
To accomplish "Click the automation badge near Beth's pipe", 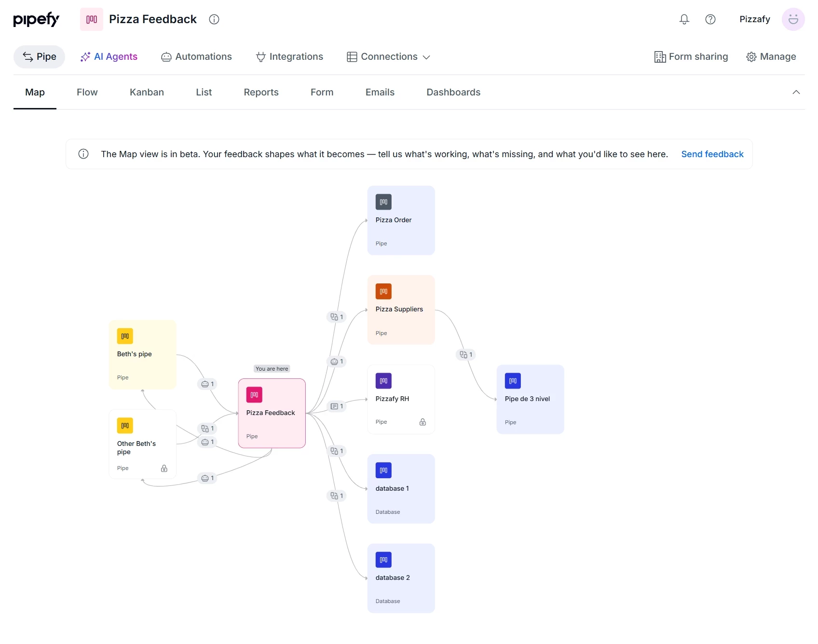I will 207,384.
